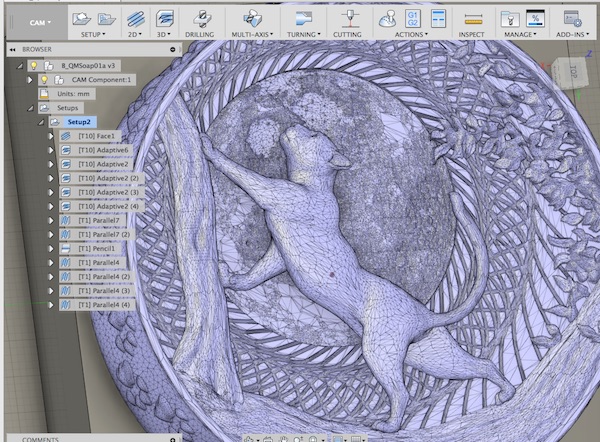Click the 2D milling strategy icon
Image resolution: width=600 pixels, height=442 pixels.
pyautogui.click(x=135, y=19)
